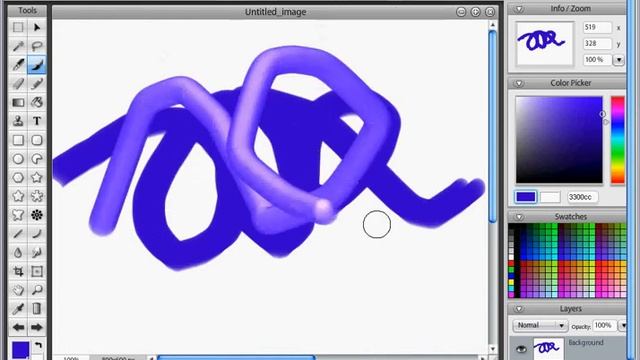This screenshot has width=640, height=360.
Task: Click the Redo right-arrow button
Action: pyautogui.click(x=37, y=327)
